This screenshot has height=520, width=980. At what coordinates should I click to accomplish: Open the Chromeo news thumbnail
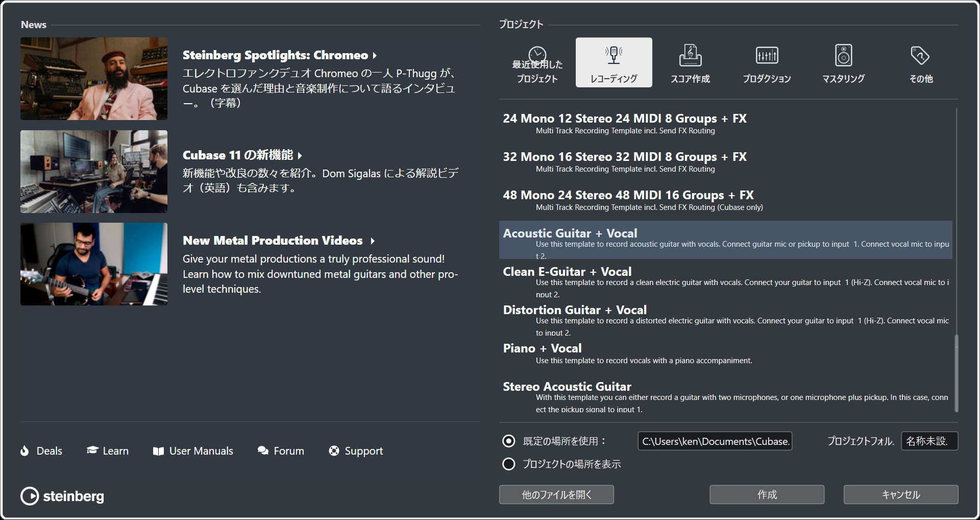pyautogui.click(x=94, y=79)
